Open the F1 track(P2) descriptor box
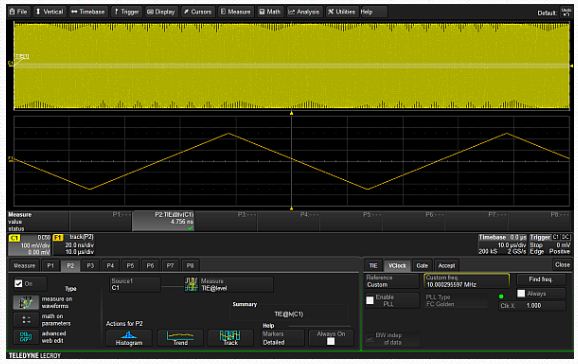Image resolution: width=578 pixels, height=364 pixels. click(x=74, y=245)
